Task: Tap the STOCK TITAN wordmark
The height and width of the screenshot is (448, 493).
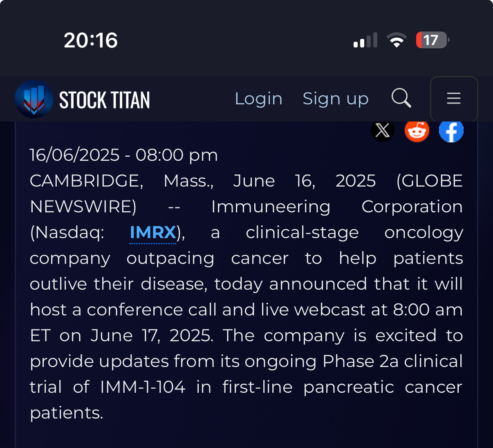Action: (x=105, y=100)
